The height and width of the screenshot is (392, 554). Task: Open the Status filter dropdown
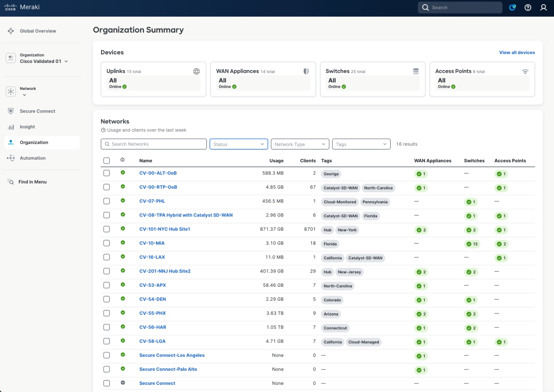239,144
